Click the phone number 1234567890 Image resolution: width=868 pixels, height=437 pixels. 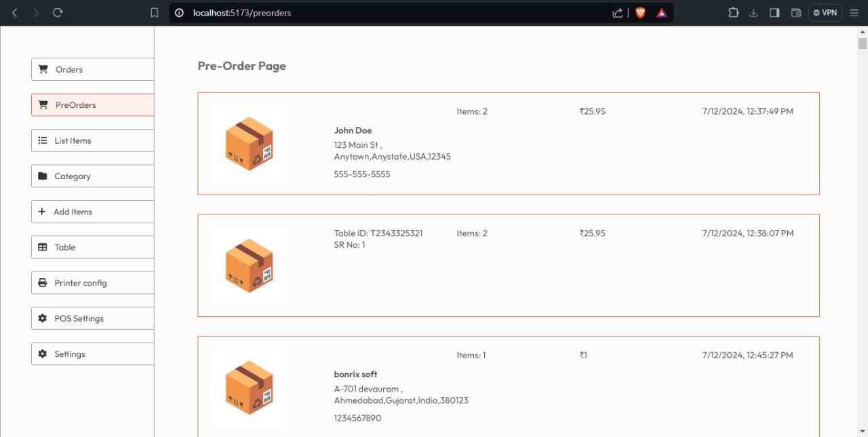(x=357, y=418)
